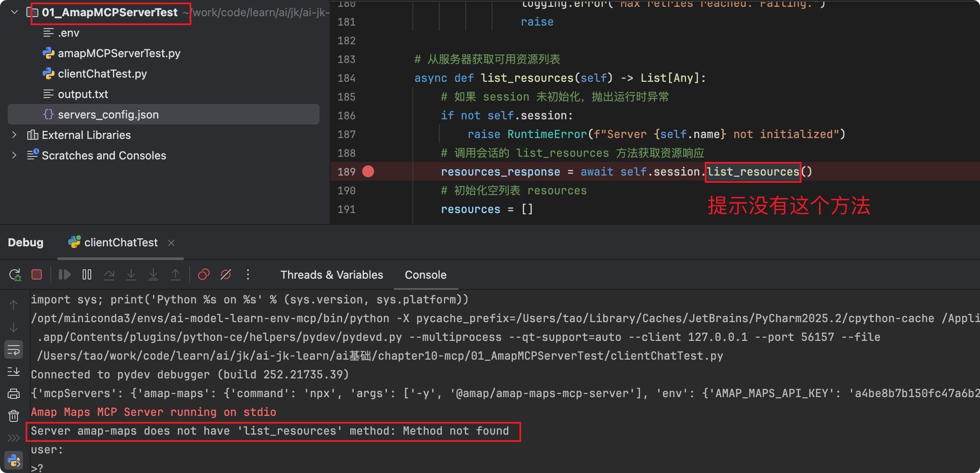Toggle Mute Breakpoints
Screen dimensions: 980x473
pyautogui.click(x=226, y=274)
